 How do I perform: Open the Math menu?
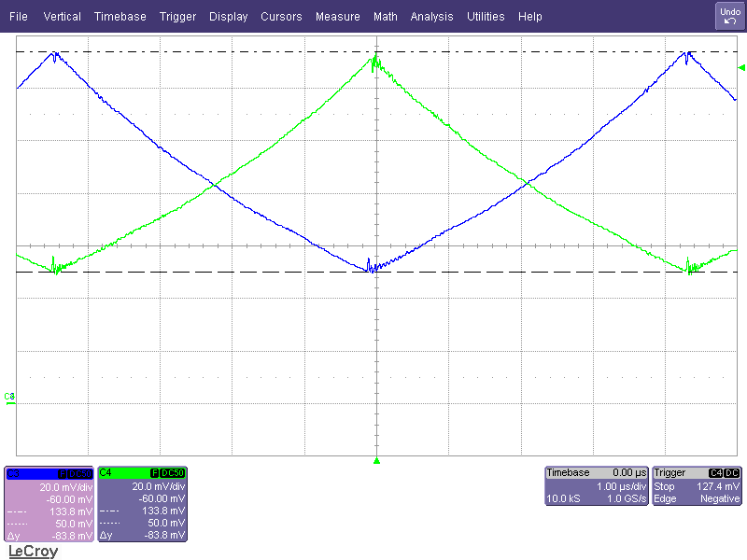(x=386, y=17)
